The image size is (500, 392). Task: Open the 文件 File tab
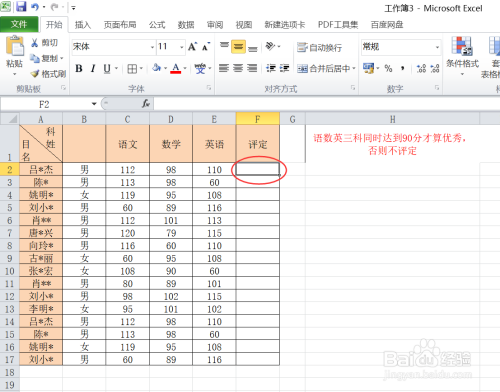tap(19, 24)
